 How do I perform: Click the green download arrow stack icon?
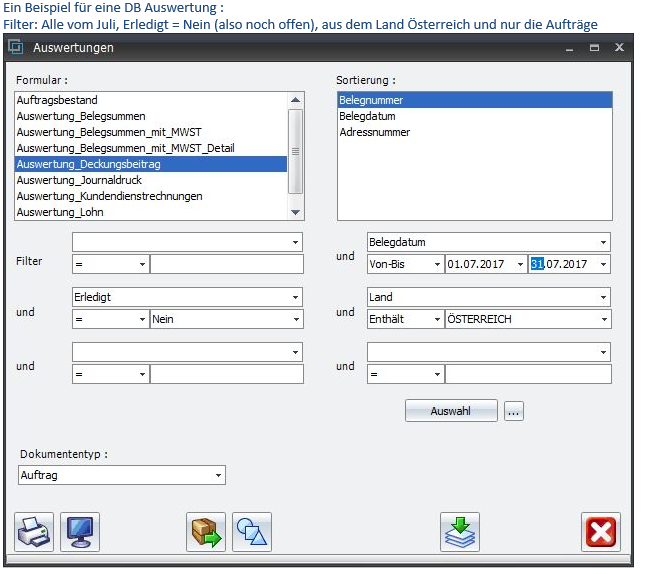pyautogui.click(x=460, y=531)
